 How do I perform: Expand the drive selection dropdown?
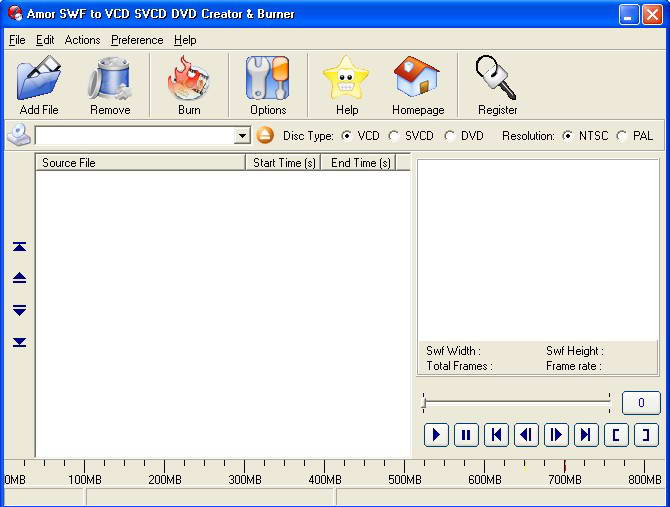click(242, 136)
